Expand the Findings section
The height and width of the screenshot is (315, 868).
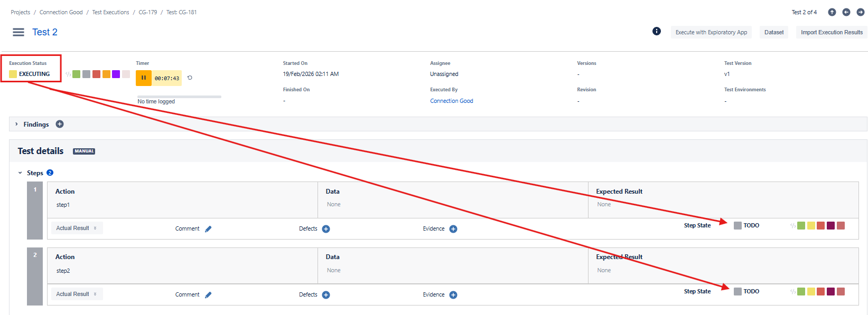[x=16, y=124]
